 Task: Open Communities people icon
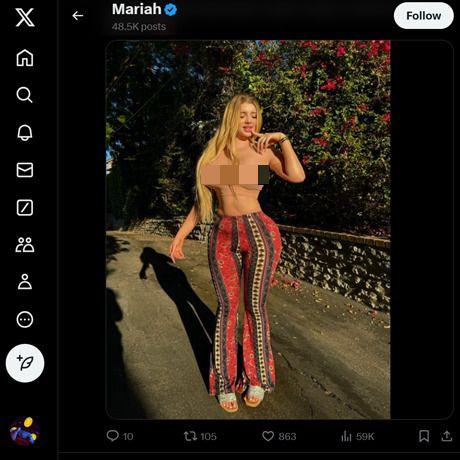click(25, 245)
